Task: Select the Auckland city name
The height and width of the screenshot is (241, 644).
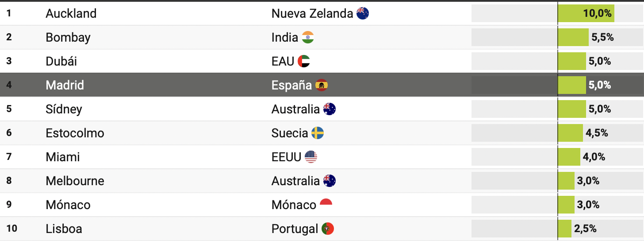Action: coord(71,13)
